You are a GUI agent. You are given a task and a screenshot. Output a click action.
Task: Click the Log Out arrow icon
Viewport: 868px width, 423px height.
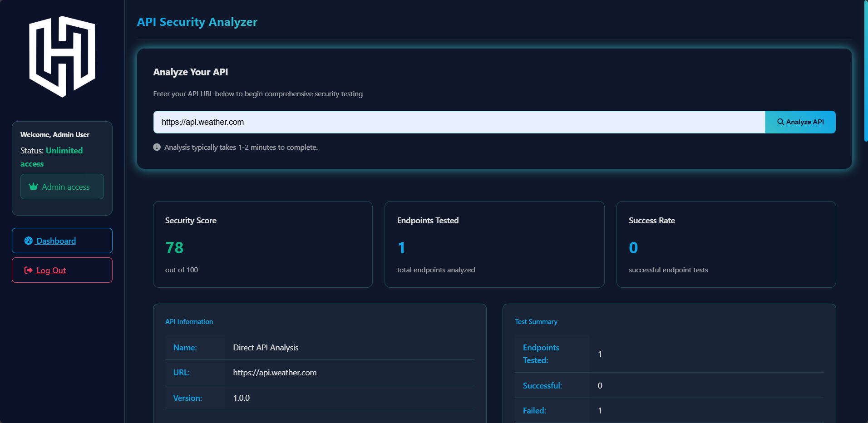pos(29,271)
